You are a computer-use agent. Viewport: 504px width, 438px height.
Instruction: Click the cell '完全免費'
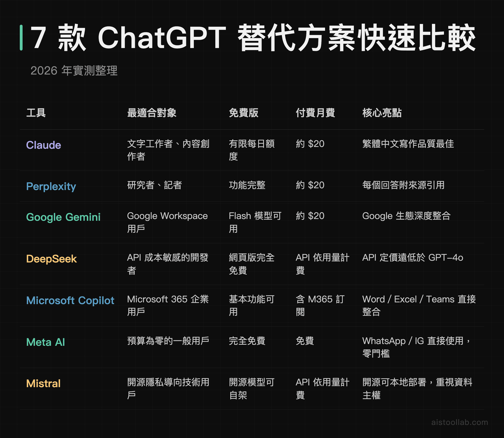[x=247, y=341]
